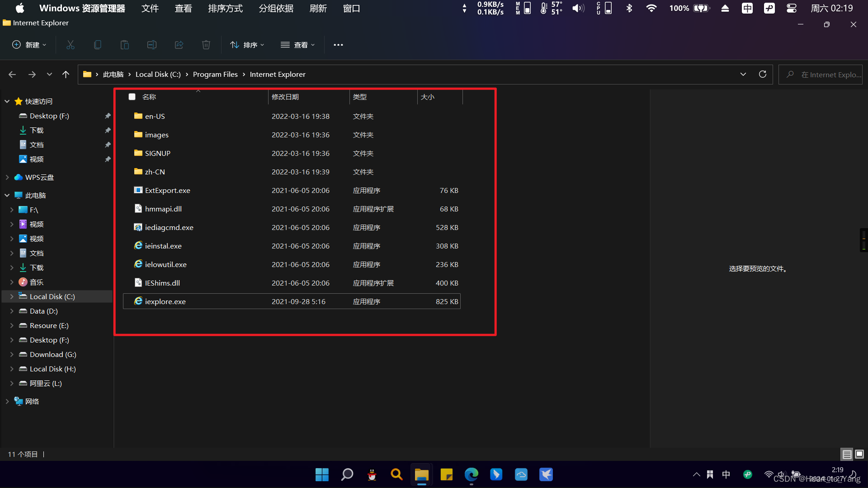The width and height of the screenshot is (868, 488).
Task: Collapse the 快速访问 section
Action: click(7, 101)
